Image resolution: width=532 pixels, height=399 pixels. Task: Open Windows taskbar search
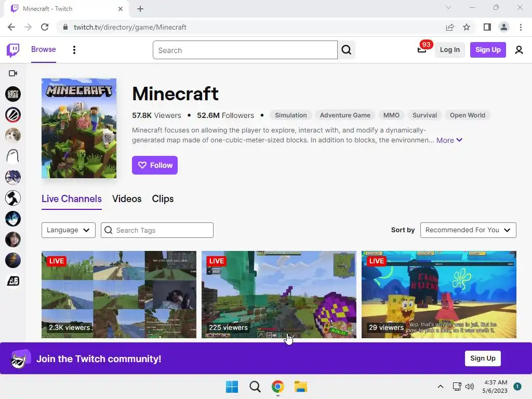pos(255,387)
